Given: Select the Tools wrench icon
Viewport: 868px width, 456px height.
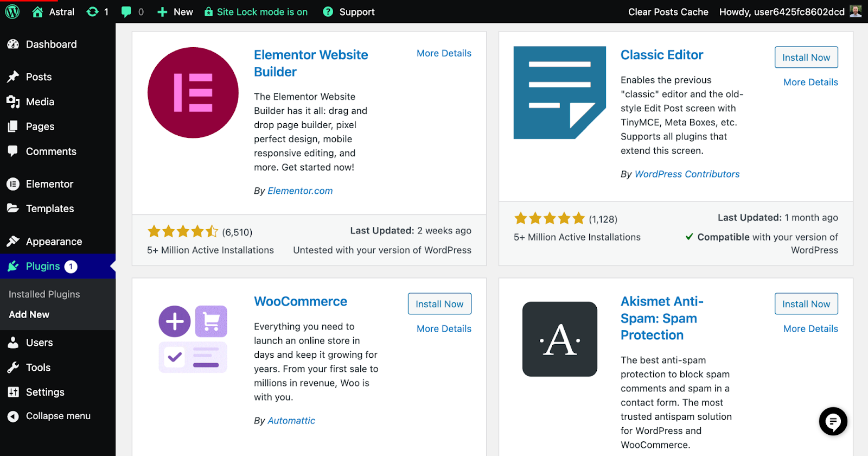Looking at the screenshot, I should (12, 367).
